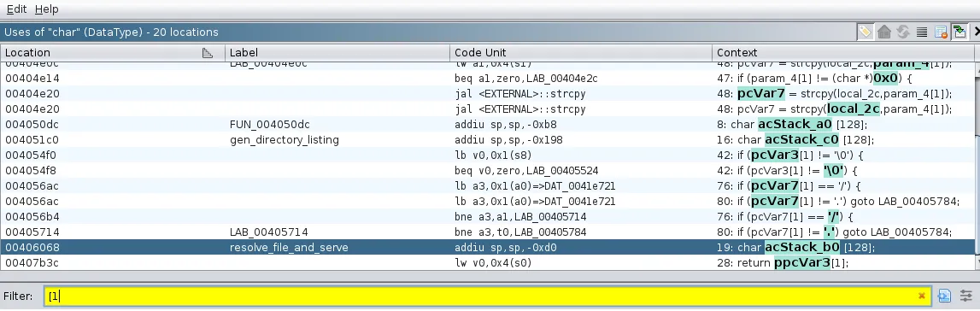Make a selection from the table rows
The image size is (980, 311).
(x=921, y=32)
